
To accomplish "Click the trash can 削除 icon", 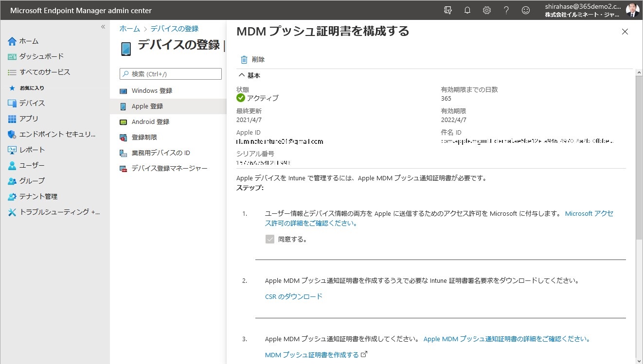I will 244,60.
